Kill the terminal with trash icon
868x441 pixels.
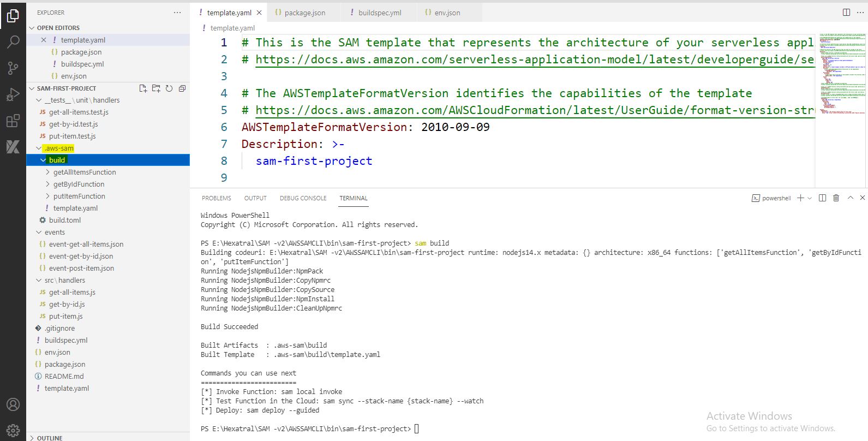pyautogui.click(x=836, y=198)
